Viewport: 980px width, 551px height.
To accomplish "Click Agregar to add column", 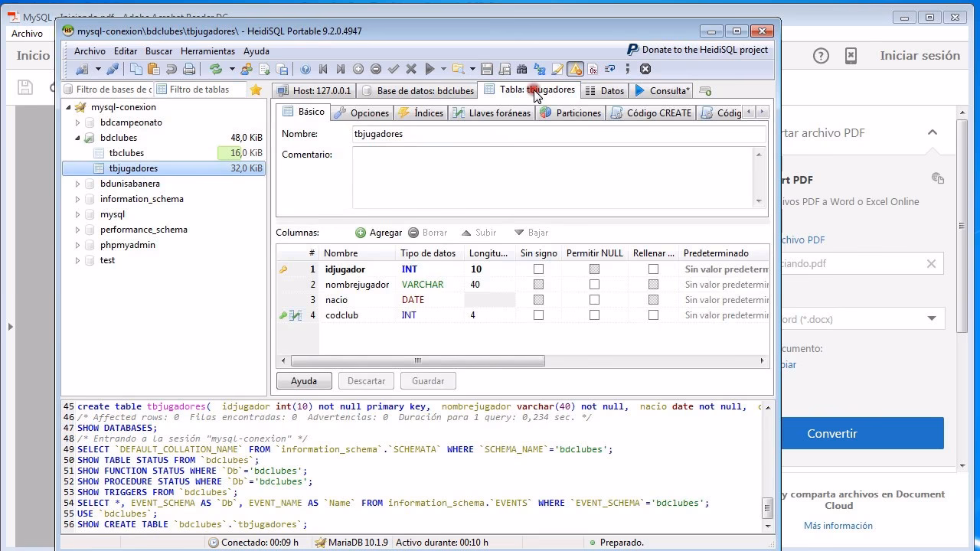I will (x=378, y=233).
